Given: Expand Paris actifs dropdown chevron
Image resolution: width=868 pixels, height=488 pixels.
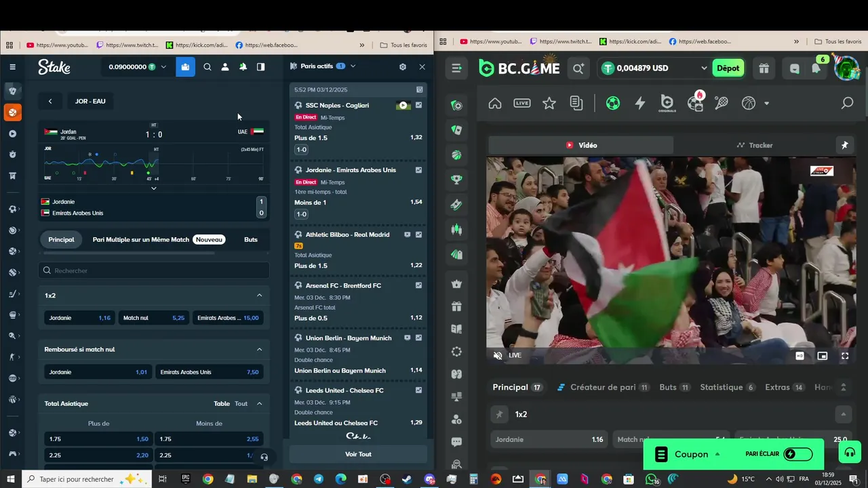Looking at the screenshot, I should 353,66.
